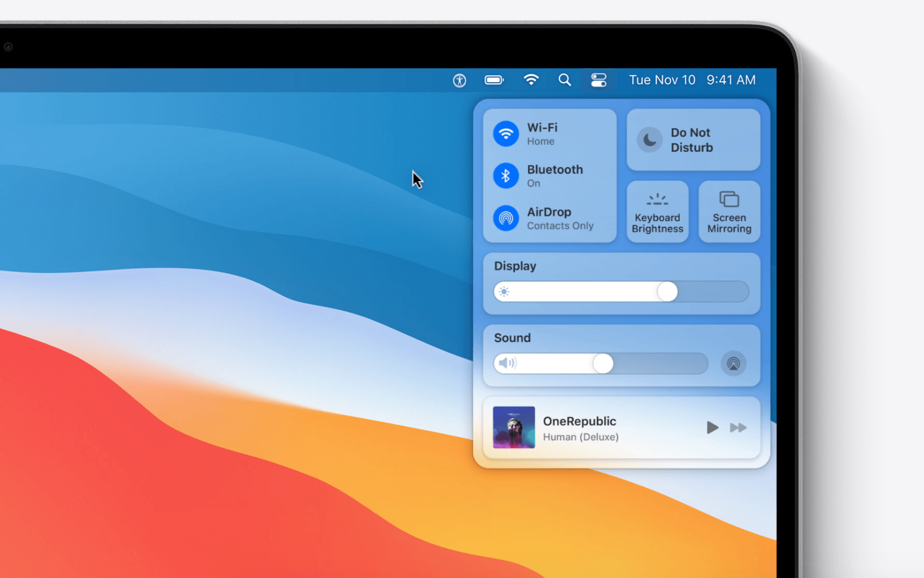Image resolution: width=924 pixels, height=578 pixels.
Task: Enable Do Not Disturb moon toggle
Action: click(649, 140)
